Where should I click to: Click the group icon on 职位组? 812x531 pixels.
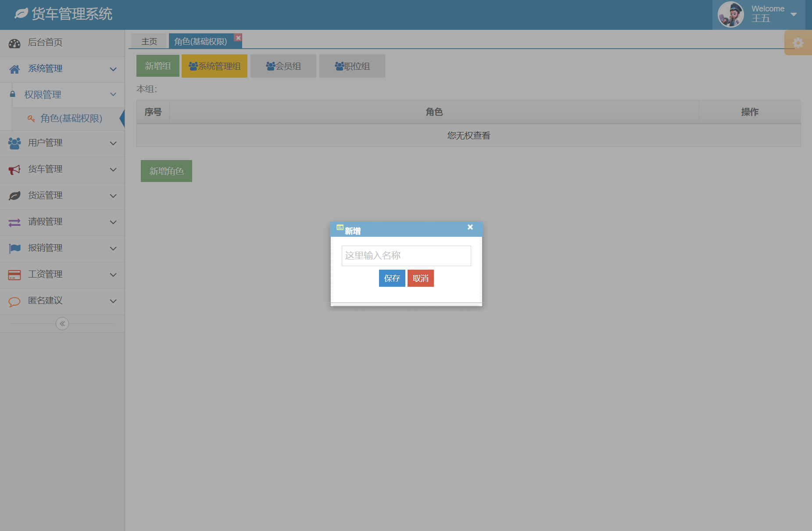[x=340, y=66]
